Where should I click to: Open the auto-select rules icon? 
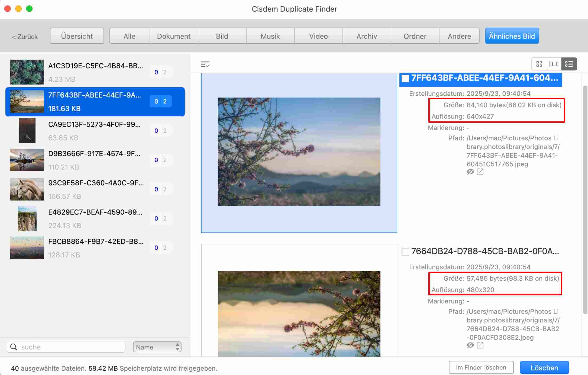pos(205,64)
